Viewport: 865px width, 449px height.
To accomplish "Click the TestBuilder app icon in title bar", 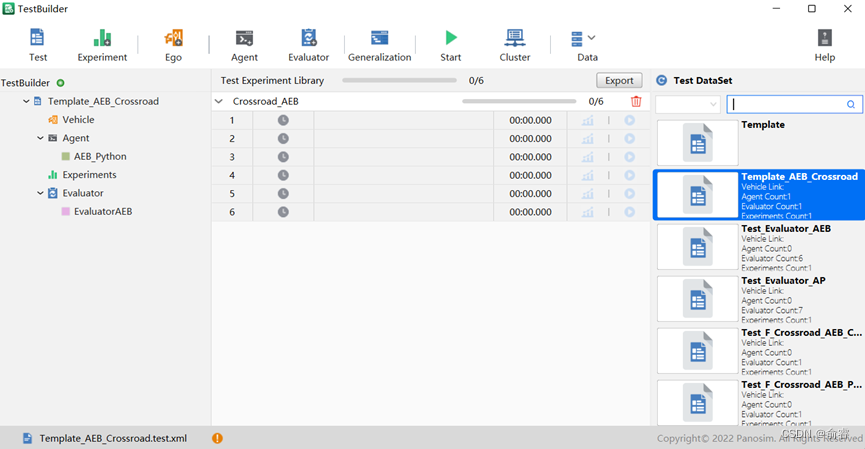I will point(8,8).
